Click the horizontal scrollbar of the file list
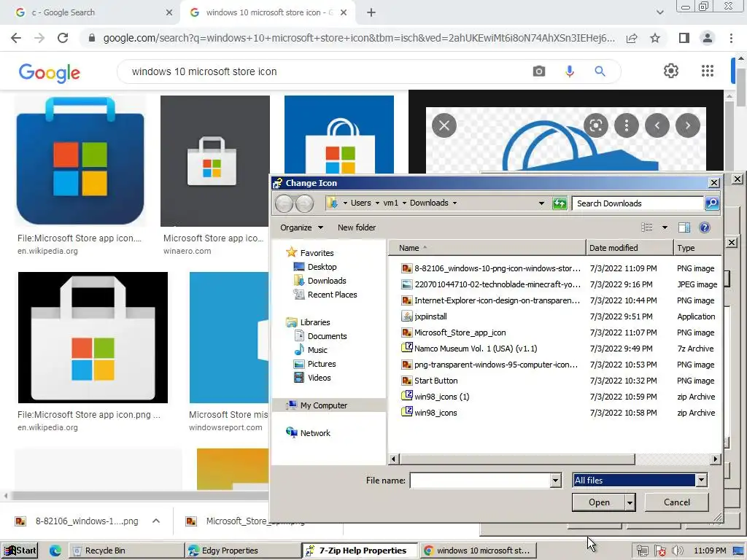Screen dimensions: 747x560 pyautogui.click(x=516, y=459)
